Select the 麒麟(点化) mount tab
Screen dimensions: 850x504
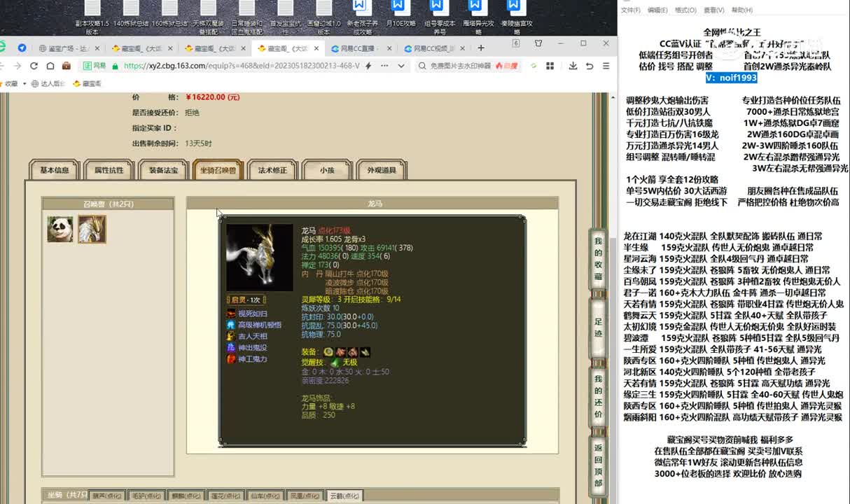(186, 496)
